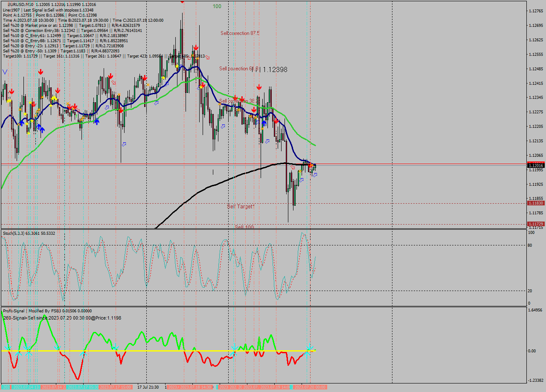Select the 'Sell Target' label on the chart

[241, 207]
